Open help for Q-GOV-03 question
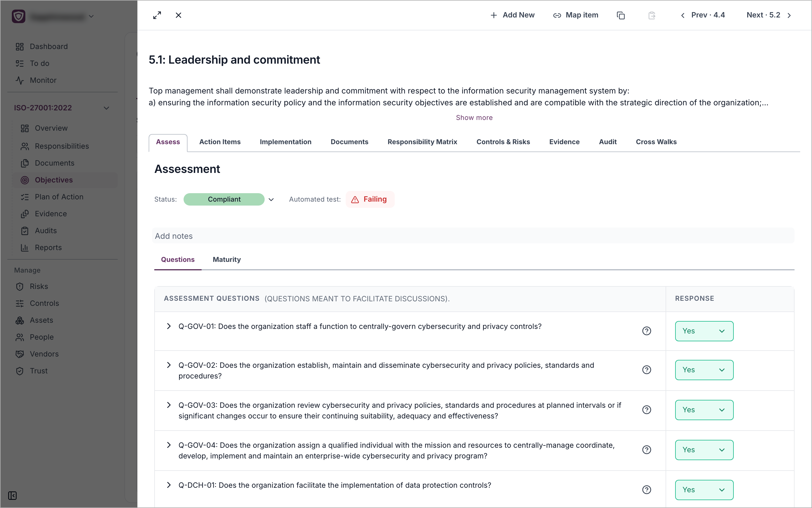This screenshot has width=812, height=508. pyautogui.click(x=646, y=410)
